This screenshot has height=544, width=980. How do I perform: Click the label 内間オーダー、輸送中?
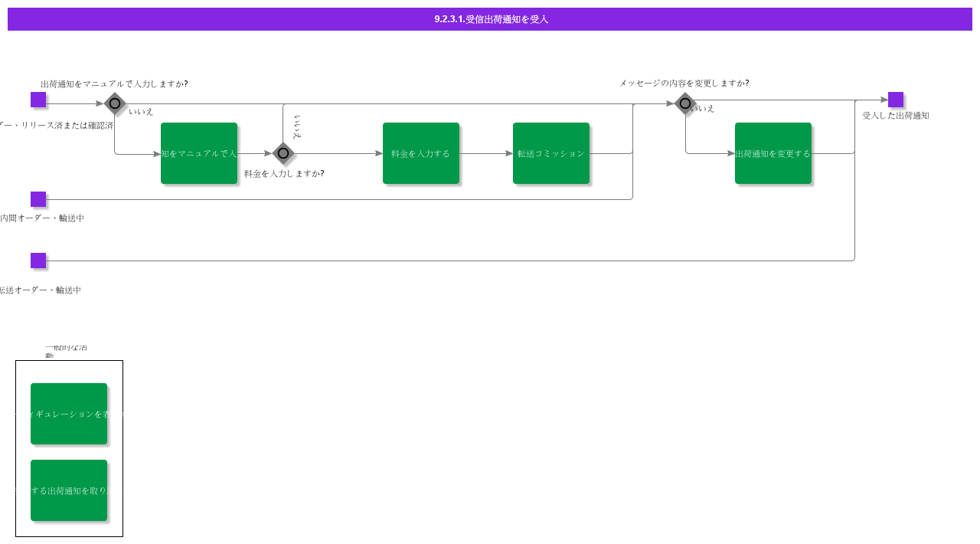42,218
